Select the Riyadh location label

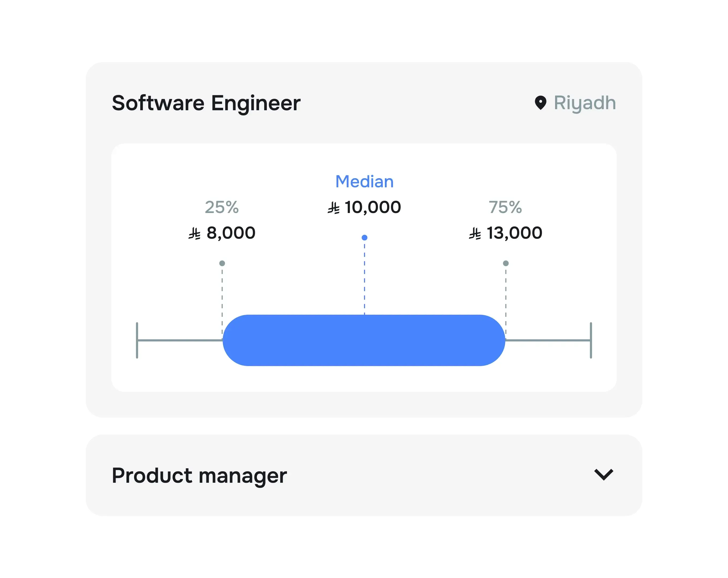585,103
